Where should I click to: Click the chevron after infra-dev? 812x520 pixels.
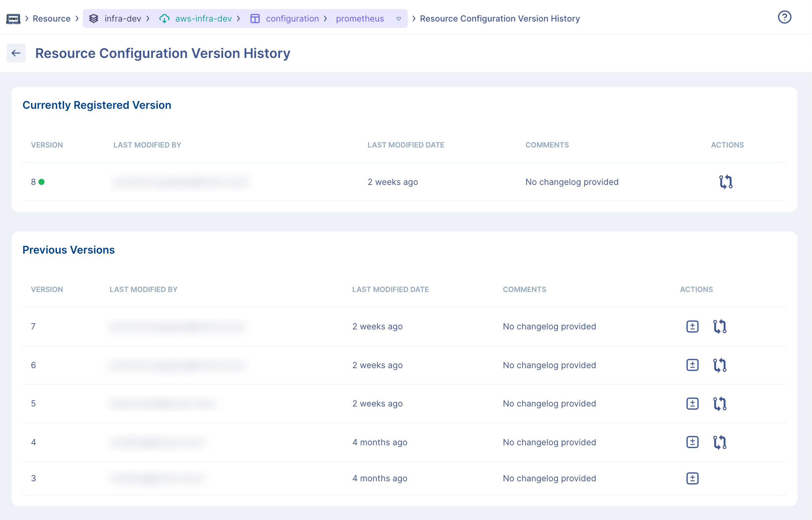pos(148,19)
